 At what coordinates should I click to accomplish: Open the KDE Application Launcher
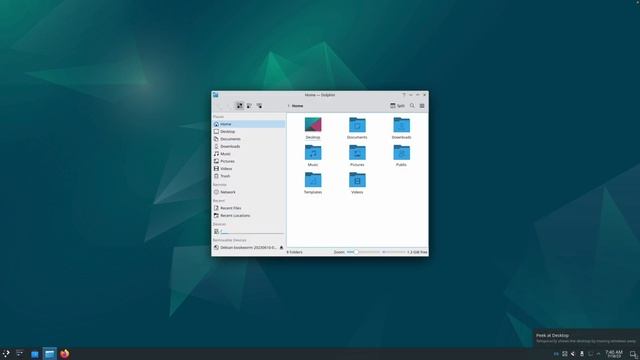pyautogui.click(x=6, y=354)
